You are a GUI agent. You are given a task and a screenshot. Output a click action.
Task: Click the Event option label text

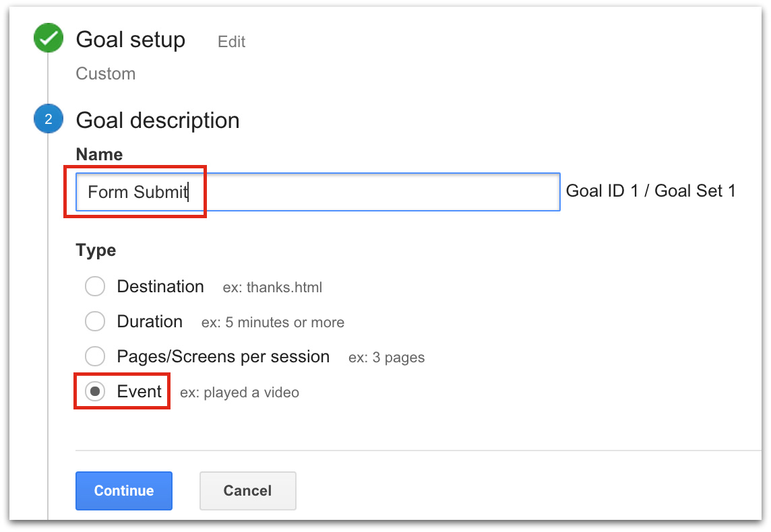(140, 392)
